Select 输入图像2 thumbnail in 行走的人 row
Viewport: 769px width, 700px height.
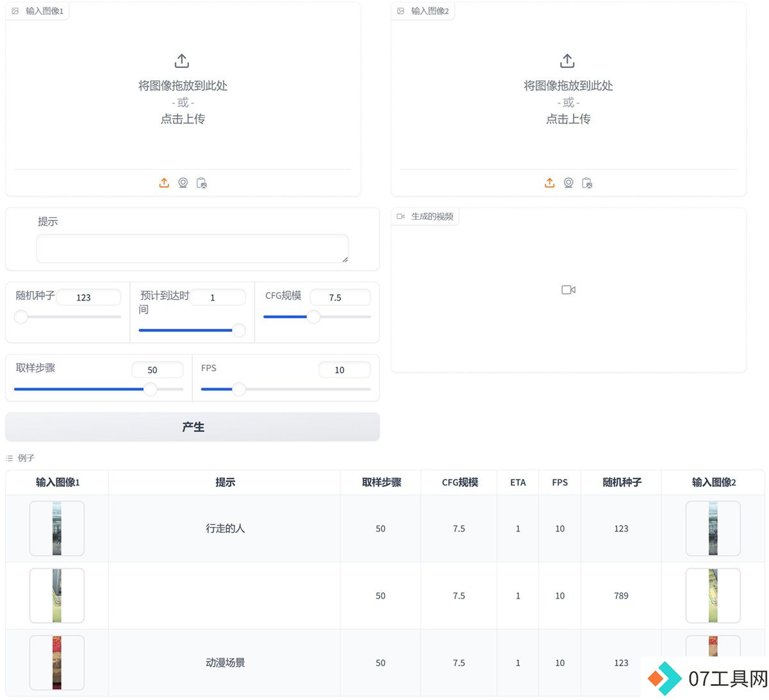(x=713, y=528)
